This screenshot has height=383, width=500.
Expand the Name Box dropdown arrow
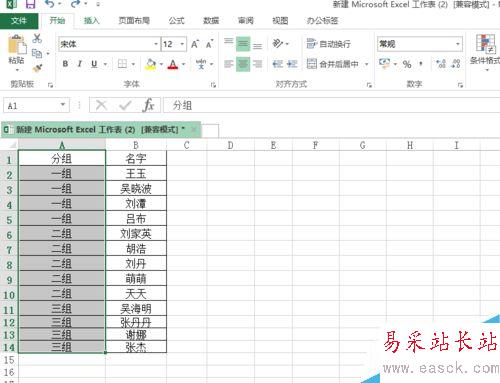coord(62,105)
